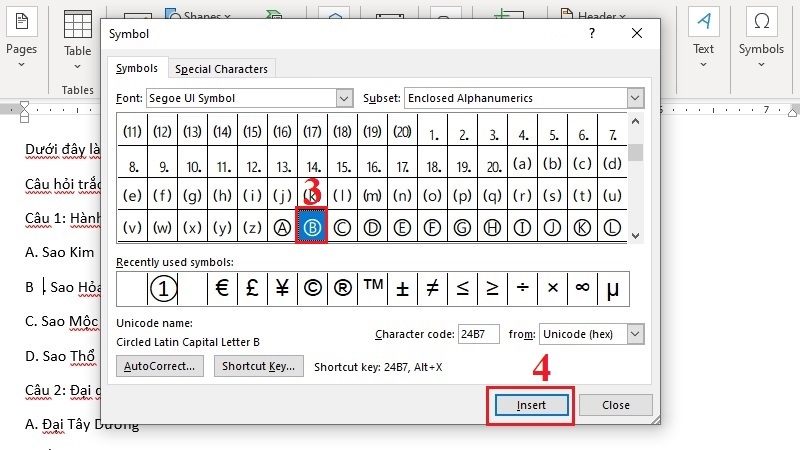Click the Character code field
The width and height of the screenshot is (800, 450).
[x=478, y=334]
